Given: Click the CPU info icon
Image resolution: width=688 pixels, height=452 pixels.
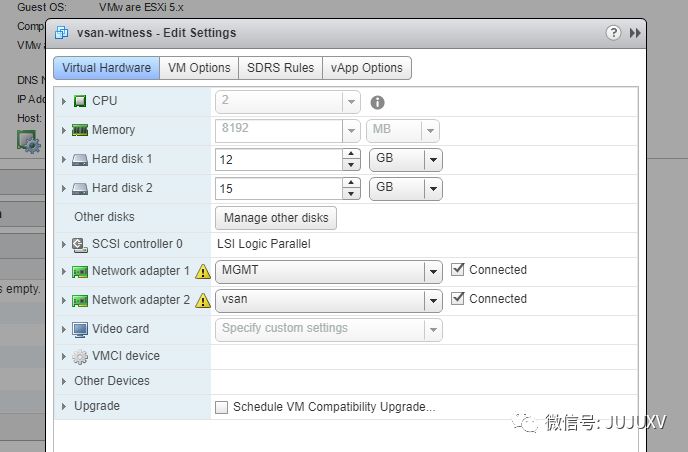Looking at the screenshot, I should [x=377, y=102].
